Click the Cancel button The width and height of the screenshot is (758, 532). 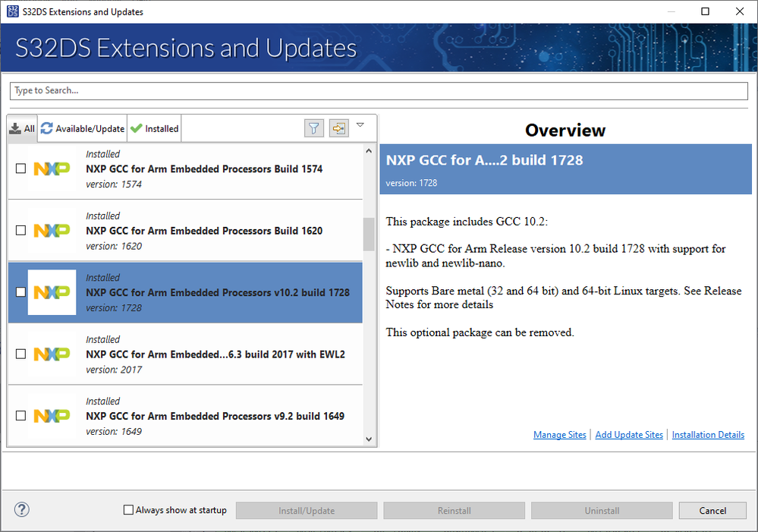tap(712, 510)
